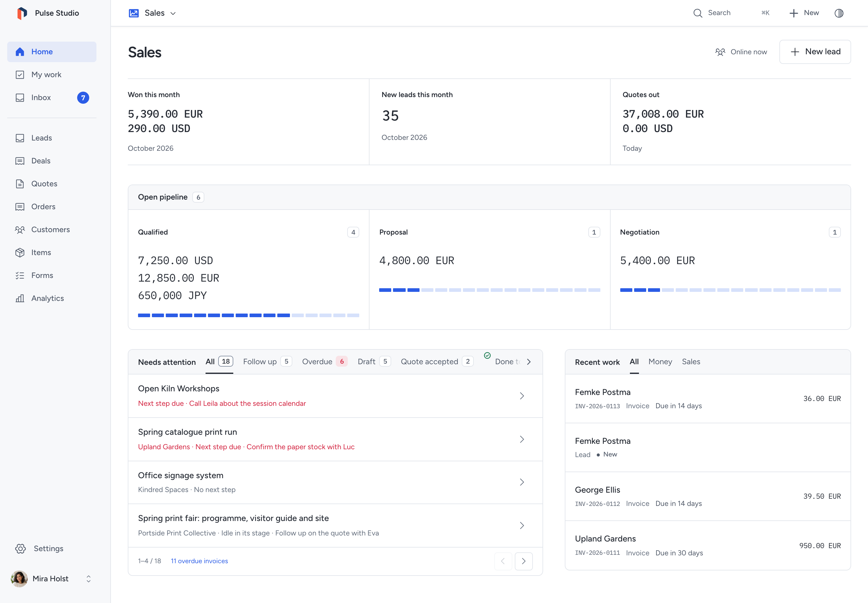Viewport: 868px width, 603px height.
Task: Expand the Mira Holst account switcher
Action: 88,579
